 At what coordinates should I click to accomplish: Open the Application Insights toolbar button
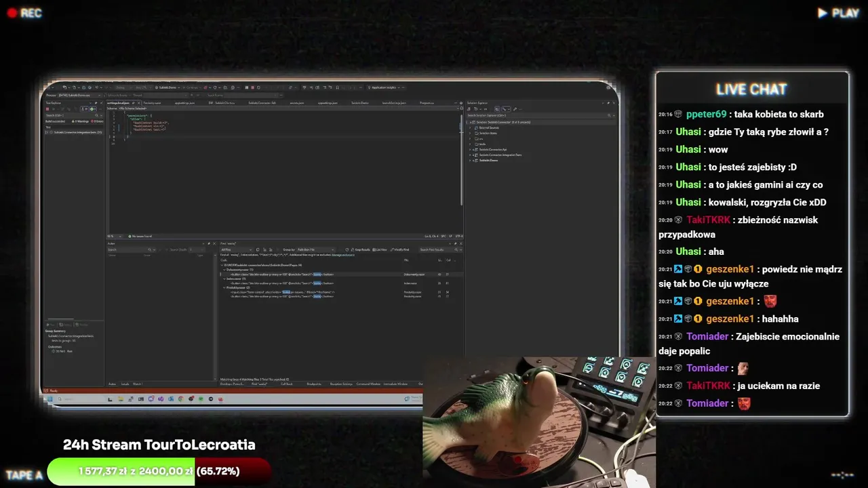pyautogui.click(x=383, y=87)
